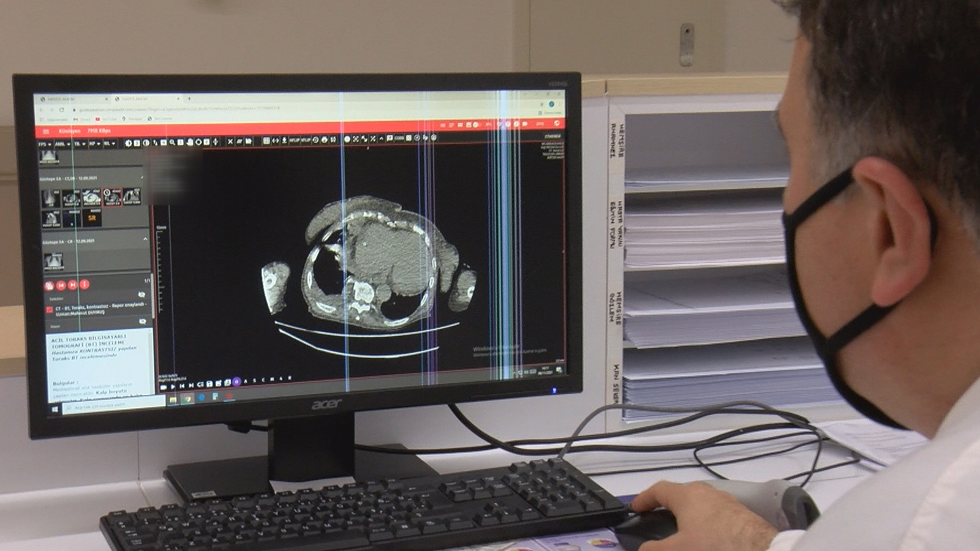This screenshot has height=551, width=980.
Task: Click the red vertical-dots info button
Action: coord(85,285)
